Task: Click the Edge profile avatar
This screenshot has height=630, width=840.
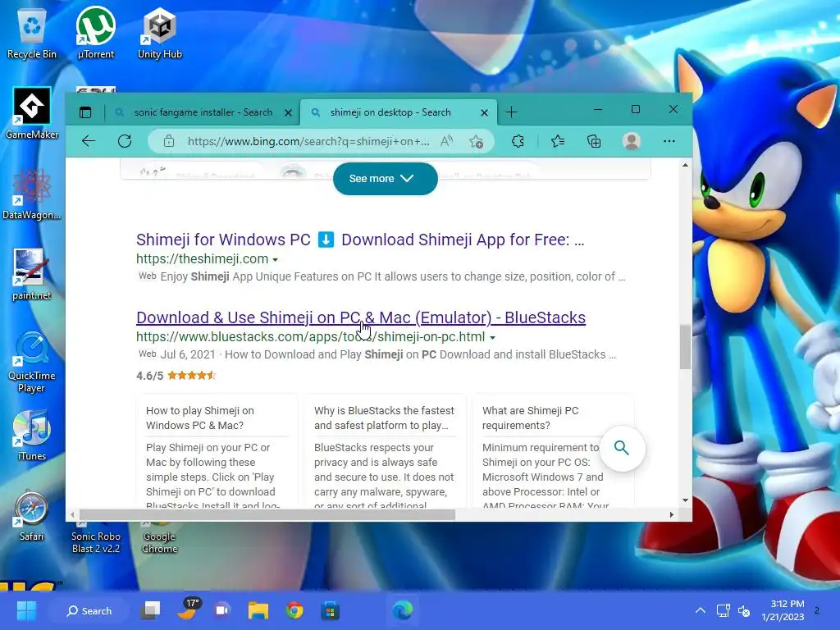Action: click(x=632, y=141)
